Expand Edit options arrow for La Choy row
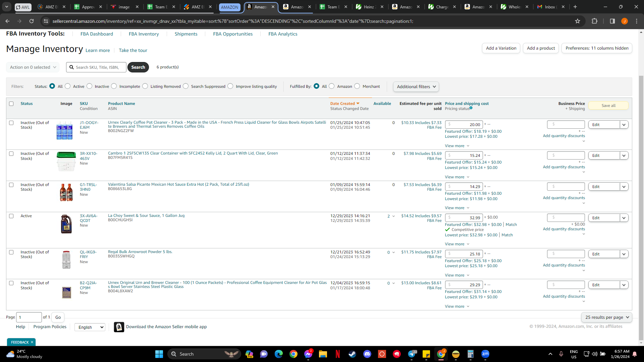Screen dimensions: 644x362 pos(624,218)
